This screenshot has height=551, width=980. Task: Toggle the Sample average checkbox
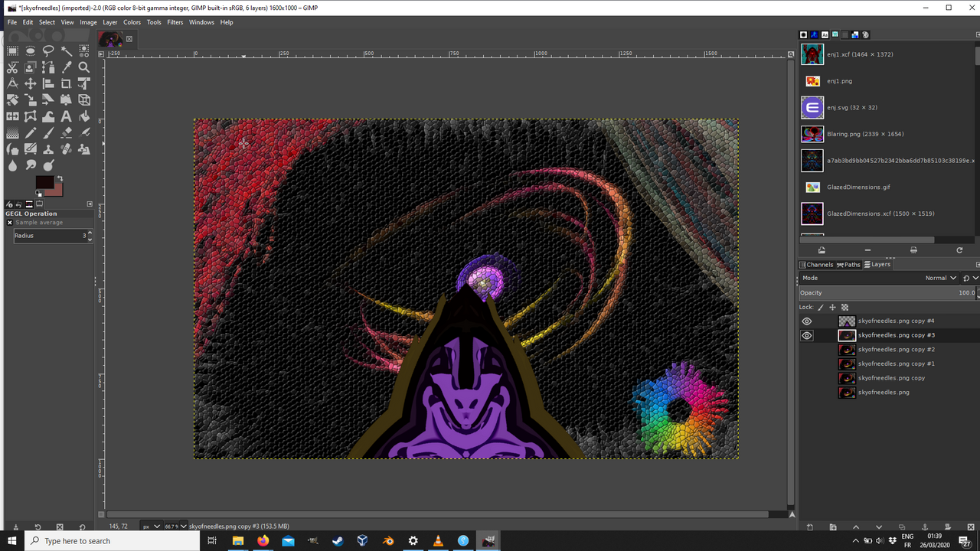10,223
